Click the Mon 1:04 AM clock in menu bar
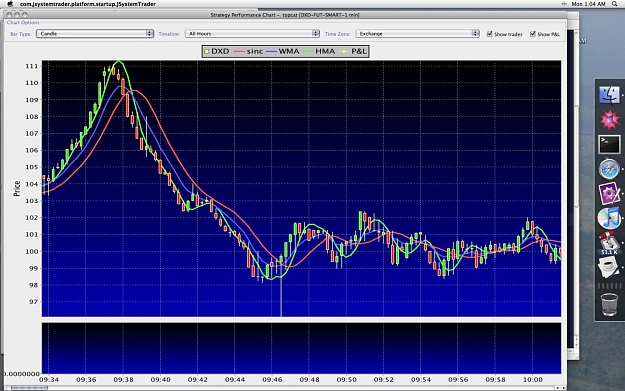625x391 pixels. [x=589, y=4]
